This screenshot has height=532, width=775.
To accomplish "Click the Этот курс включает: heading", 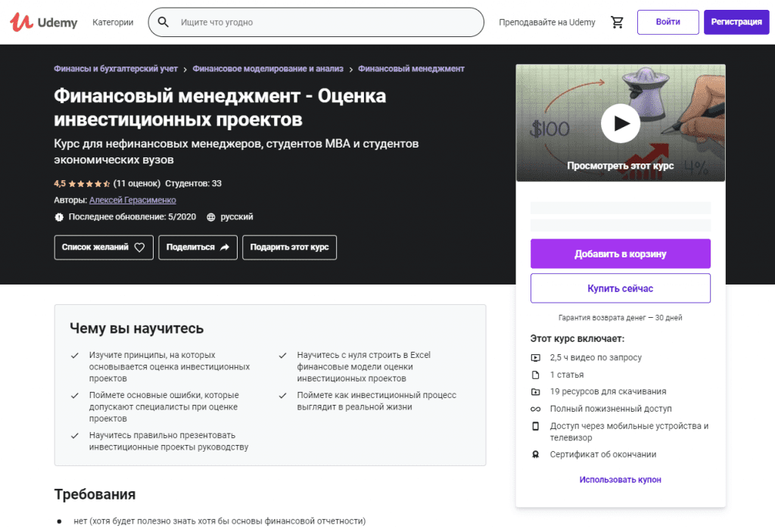I will 577,339.
